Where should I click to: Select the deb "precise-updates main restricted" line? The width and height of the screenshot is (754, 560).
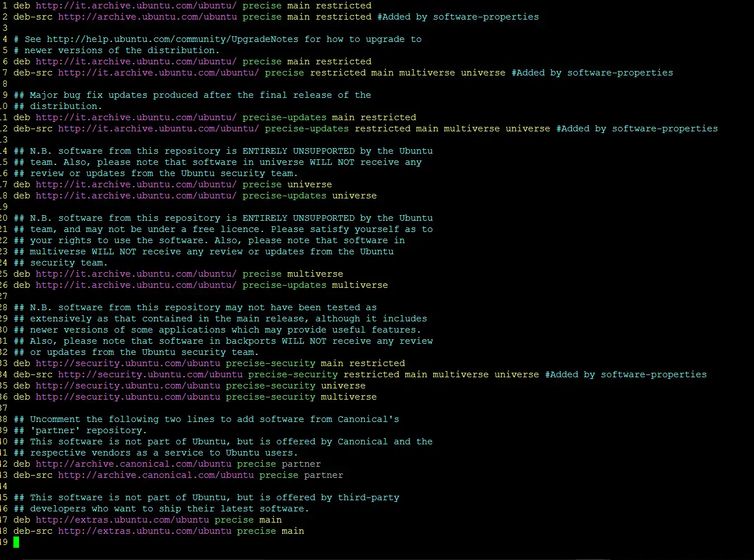(x=215, y=117)
